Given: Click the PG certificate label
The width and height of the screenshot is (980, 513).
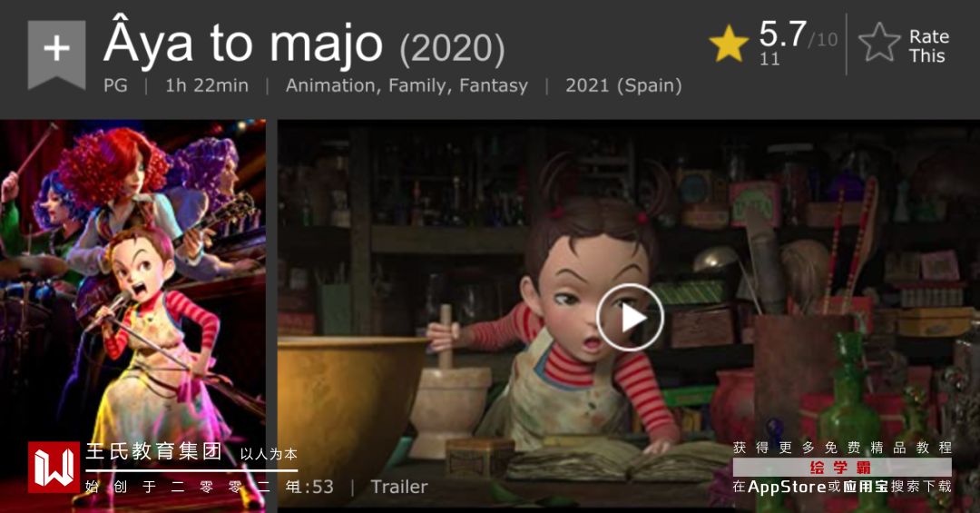Looking at the screenshot, I should click(x=115, y=85).
